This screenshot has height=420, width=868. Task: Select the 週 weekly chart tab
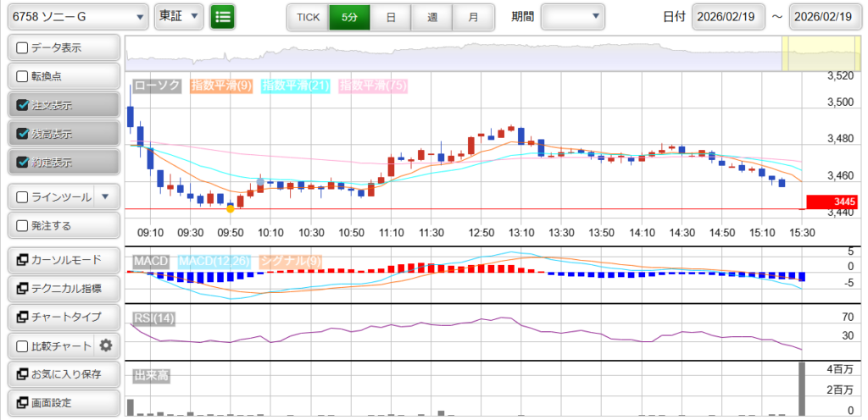click(x=432, y=16)
